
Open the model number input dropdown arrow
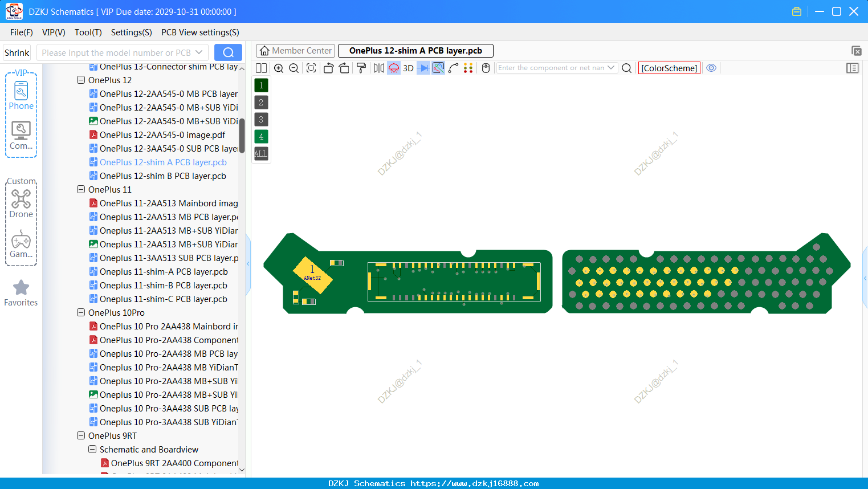(199, 52)
